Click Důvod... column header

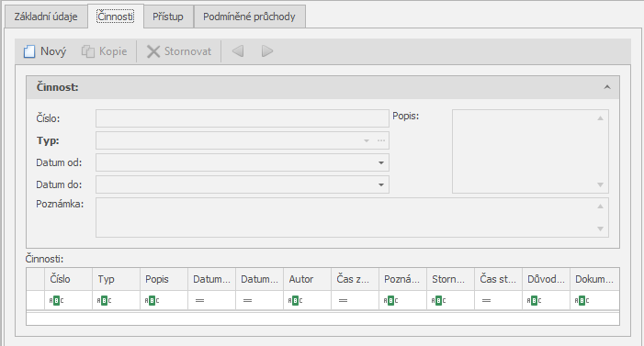[x=547, y=279]
